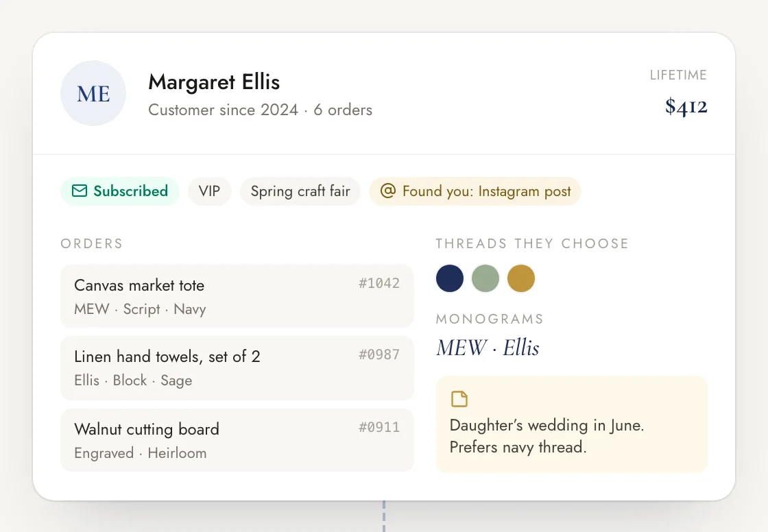Click the MONOGRAMS heading
Viewport: 768px width, 532px height.
point(490,319)
